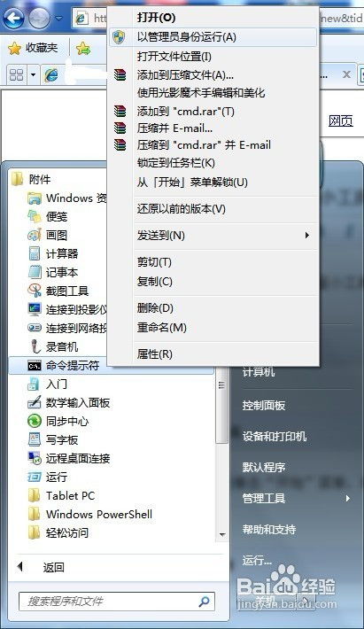
Task: Open 记事本 Notepad
Action: click(x=53, y=272)
